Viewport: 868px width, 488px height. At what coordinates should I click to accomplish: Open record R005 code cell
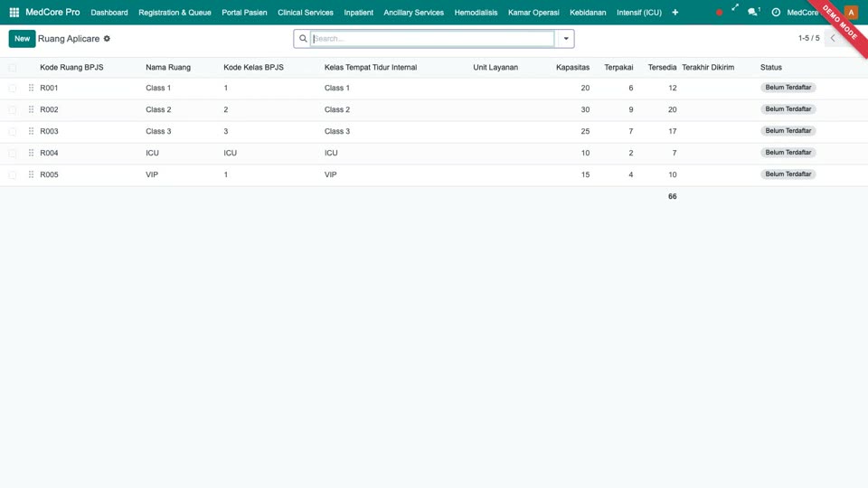(49, 174)
